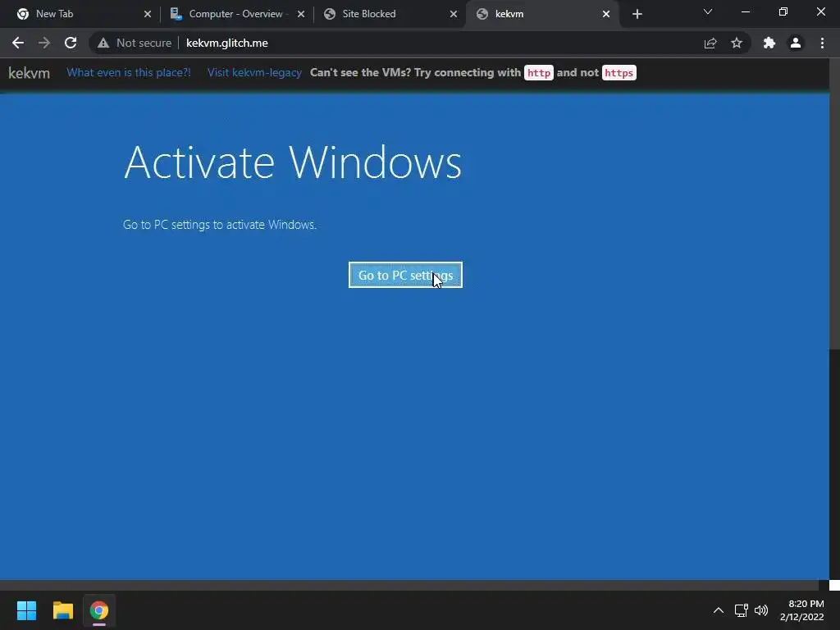The width and height of the screenshot is (840, 630).
Task: Open File Explorer from the taskbar
Action: 62,610
